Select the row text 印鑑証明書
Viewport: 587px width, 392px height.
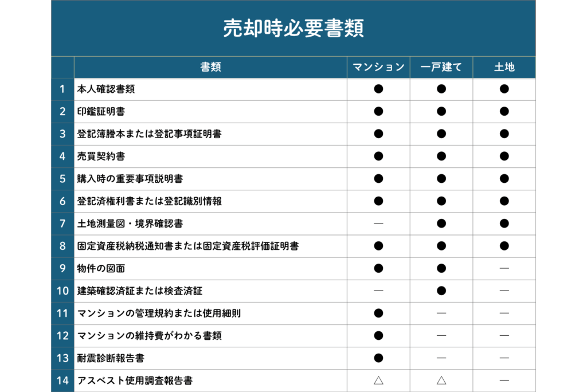(101, 112)
